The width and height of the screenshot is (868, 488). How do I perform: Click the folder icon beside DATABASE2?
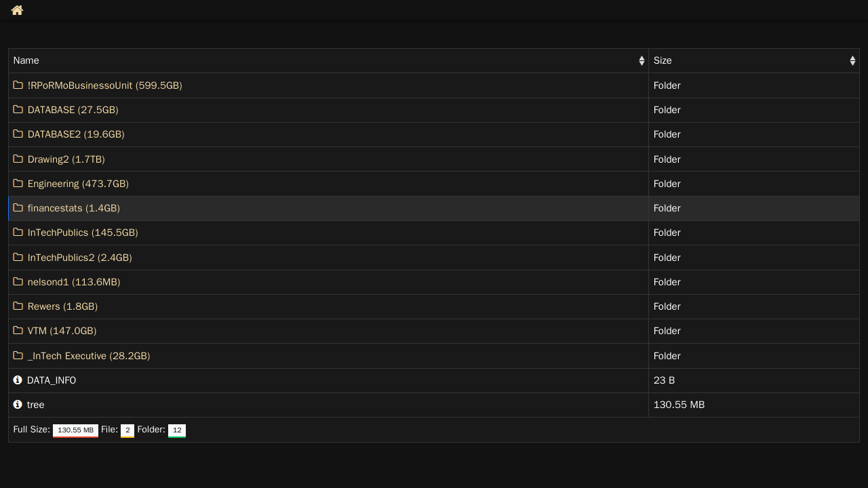(x=18, y=134)
